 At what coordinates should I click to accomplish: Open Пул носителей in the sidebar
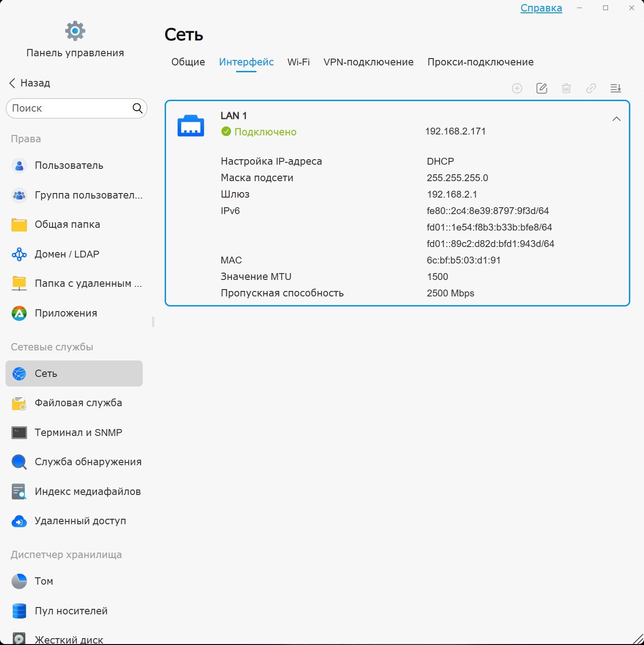(71, 611)
